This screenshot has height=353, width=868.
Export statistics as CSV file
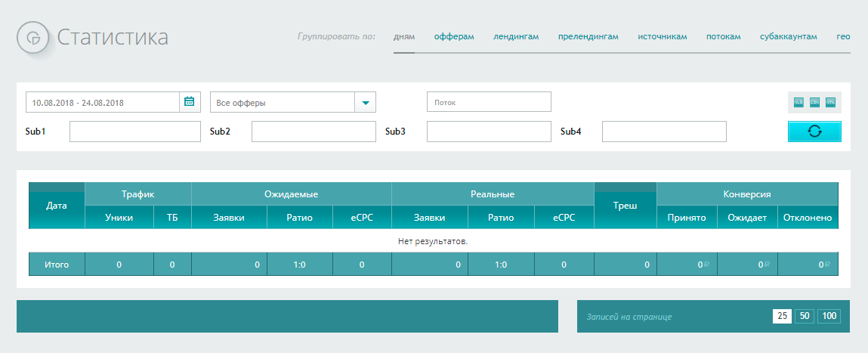[814, 102]
